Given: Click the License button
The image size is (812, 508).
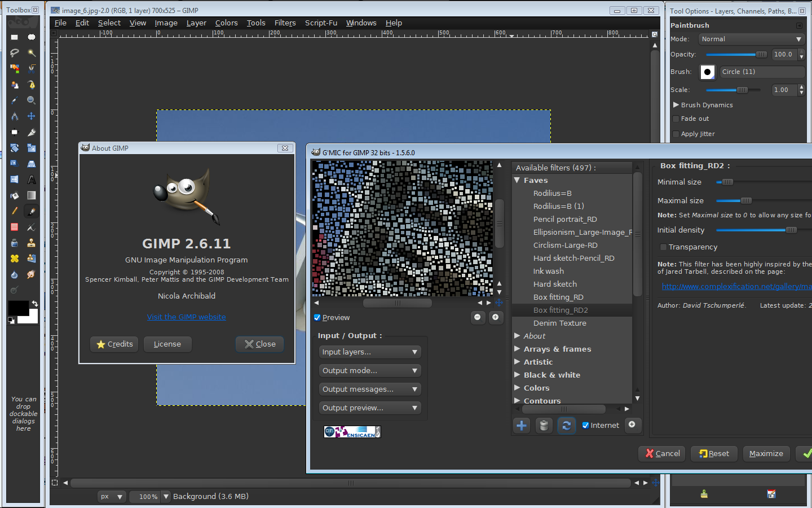Looking at the screenshot, I should [167, 344].
